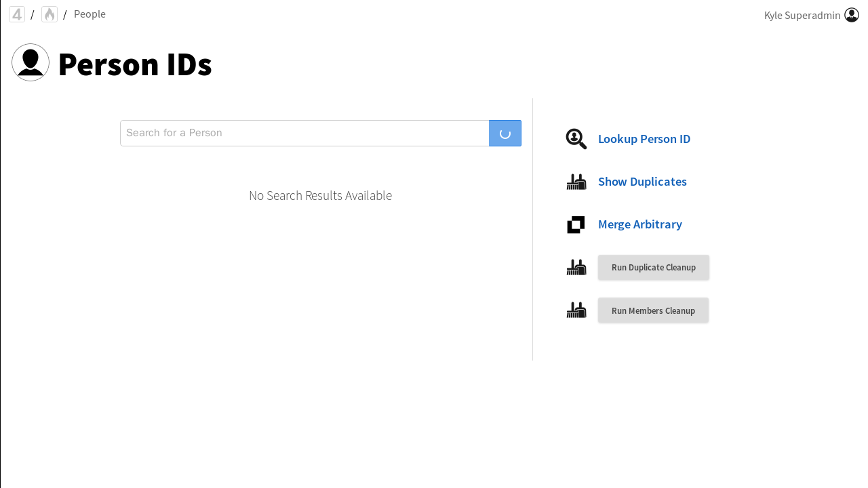
Task: Open the user avatar icon at top right
Action: click(852, 15)
